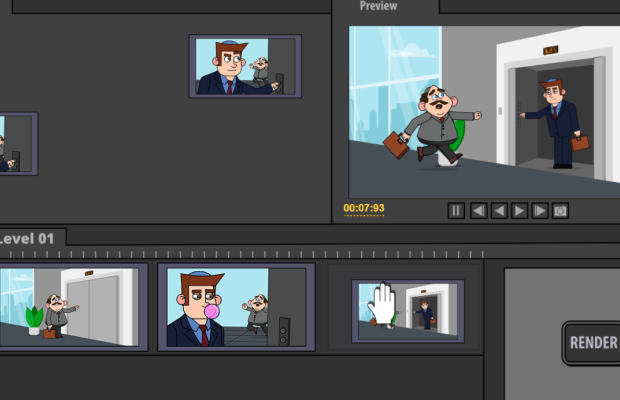Select the smiling businessman clip in upper bin
Screen dimensions: 620x400
click(x=245, y=66)
